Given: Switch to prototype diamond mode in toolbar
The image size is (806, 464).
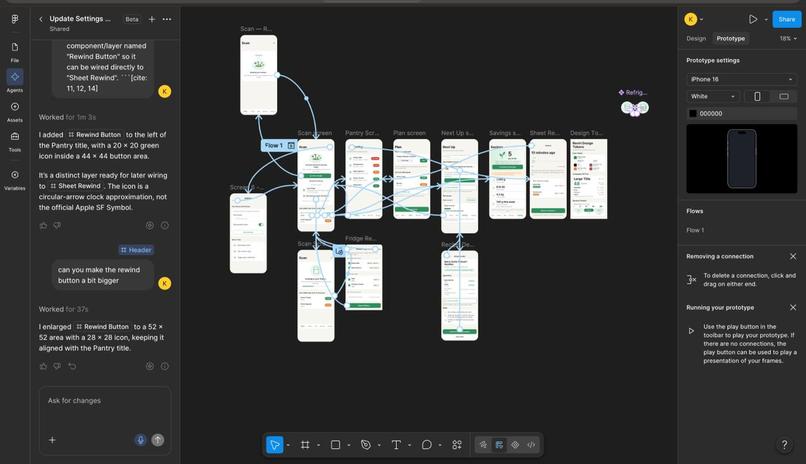Looking at the screenshot, I should click(515, 444).
